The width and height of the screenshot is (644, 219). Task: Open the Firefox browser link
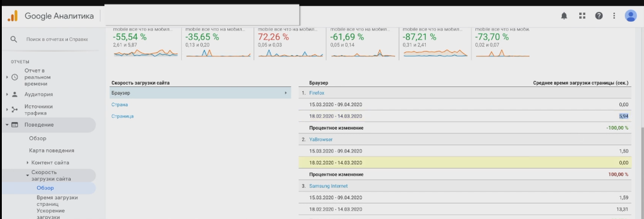[317, 93]
